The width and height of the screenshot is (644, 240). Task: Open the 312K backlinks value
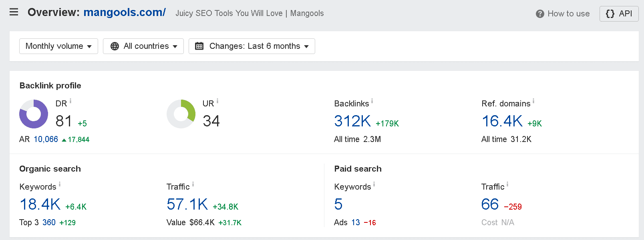(352, 121)
